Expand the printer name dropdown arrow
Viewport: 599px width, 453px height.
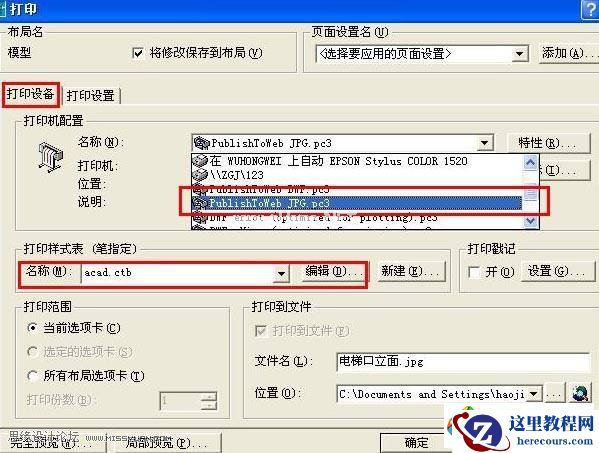click(484, 143)
